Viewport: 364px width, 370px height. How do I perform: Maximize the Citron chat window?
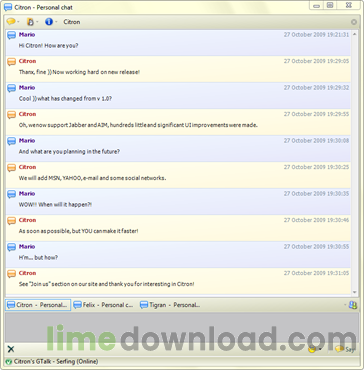[330, 5]
